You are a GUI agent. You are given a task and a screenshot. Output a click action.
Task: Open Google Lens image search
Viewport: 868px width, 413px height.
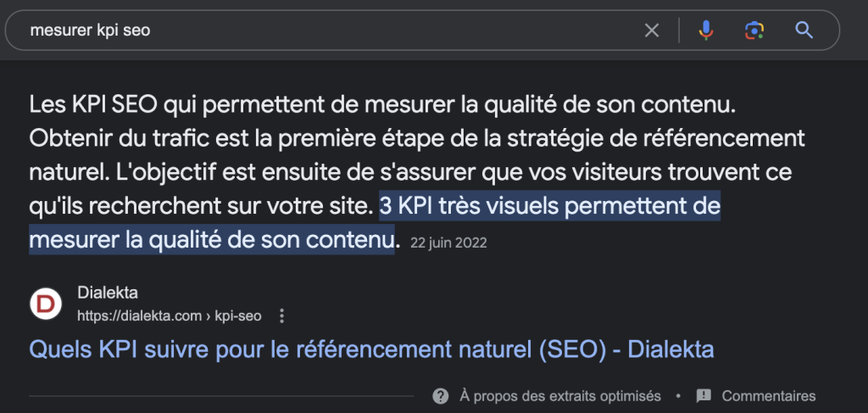pos(754,31)
